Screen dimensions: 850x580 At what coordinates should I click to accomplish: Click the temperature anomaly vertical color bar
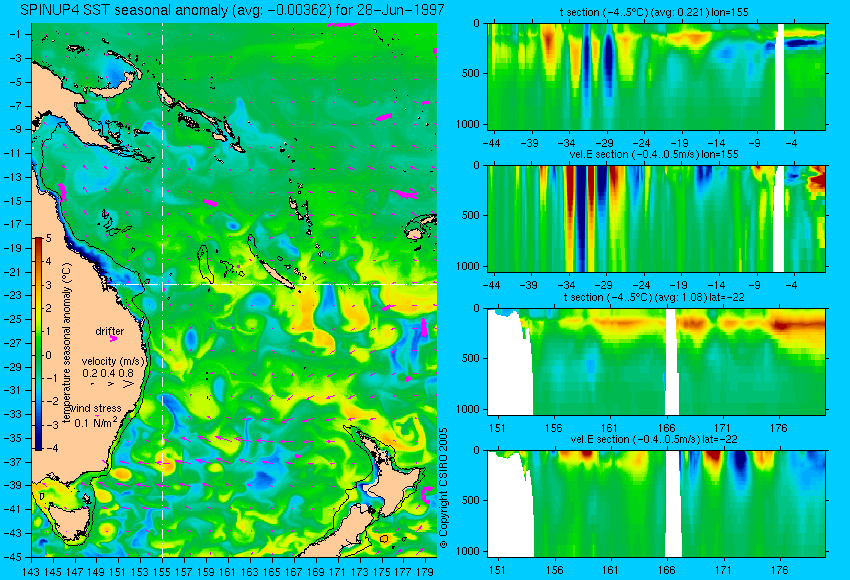[x=38, y=343]
